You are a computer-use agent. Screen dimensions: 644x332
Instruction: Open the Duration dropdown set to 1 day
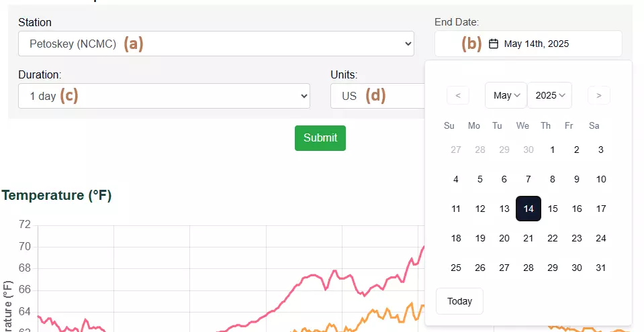pos(164,96)
